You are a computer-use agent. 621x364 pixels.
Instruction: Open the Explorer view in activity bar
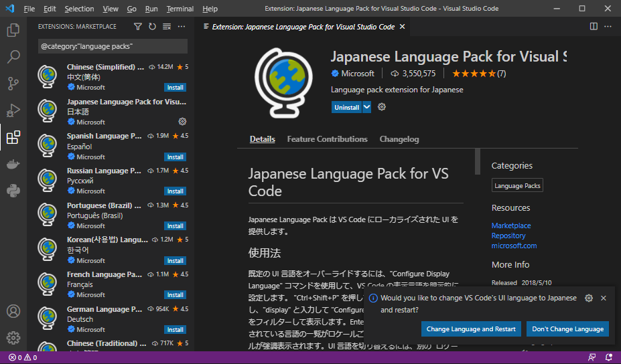point(13,30)
